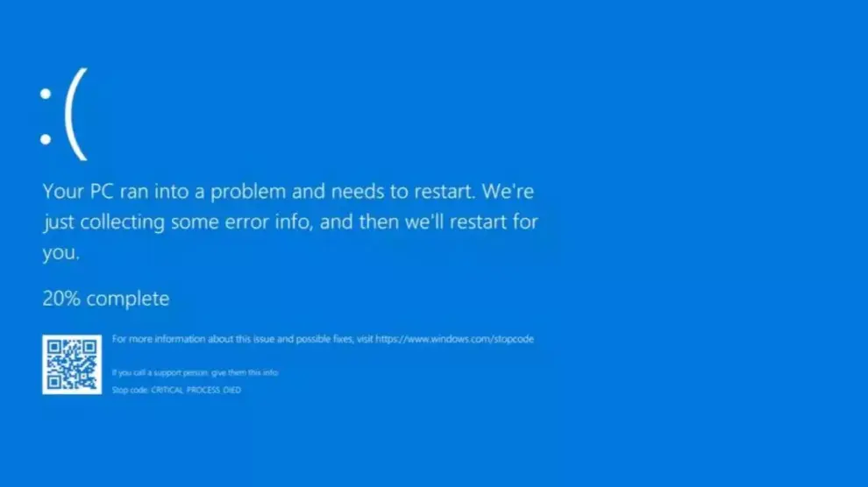Select the QR code's bottom-left finder square
The image size is (868, 487).
point(53,382)
